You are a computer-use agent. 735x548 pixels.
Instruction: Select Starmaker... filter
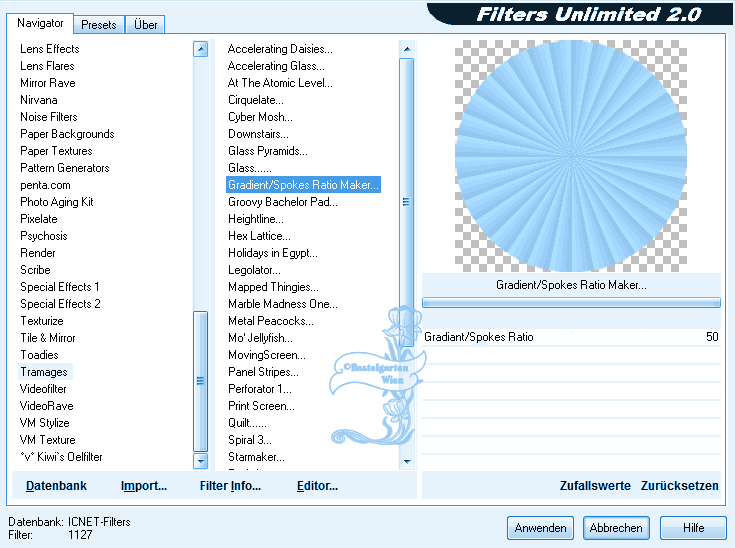(256, 457)
